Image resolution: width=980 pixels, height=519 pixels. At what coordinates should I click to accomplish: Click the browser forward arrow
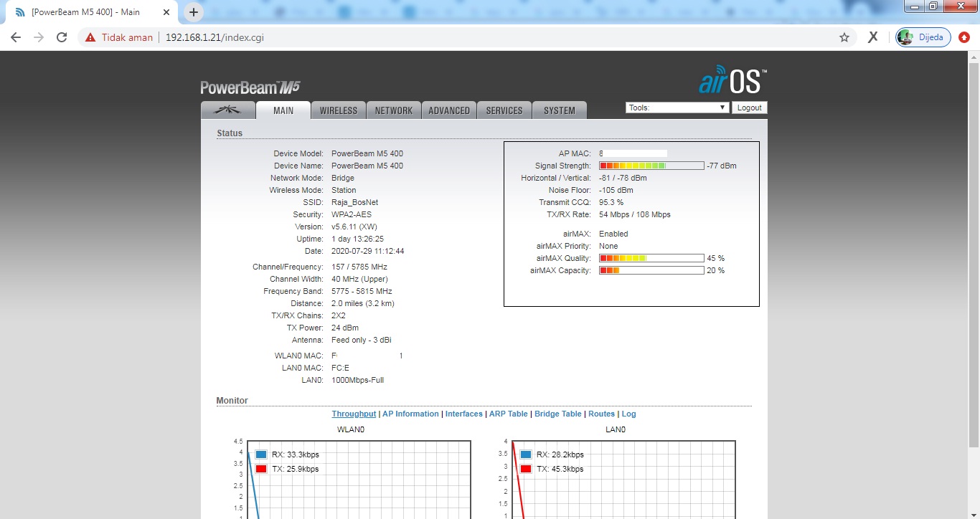click(x=39, y=37)
